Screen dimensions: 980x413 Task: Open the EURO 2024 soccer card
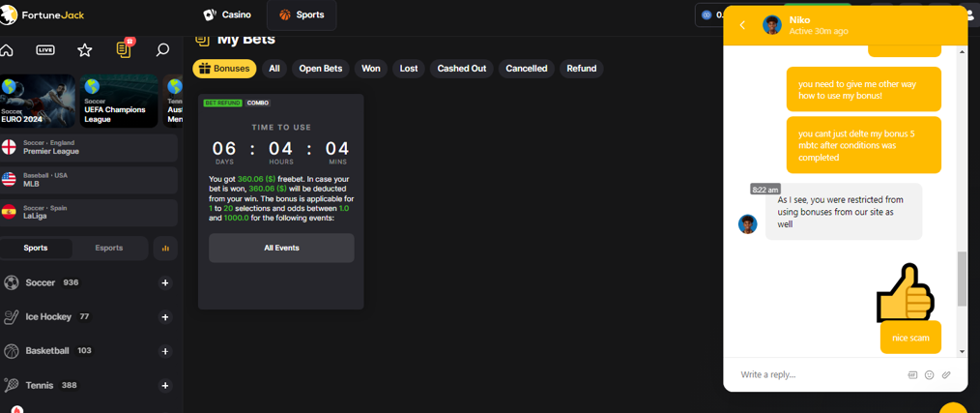(x=38, y=102)
